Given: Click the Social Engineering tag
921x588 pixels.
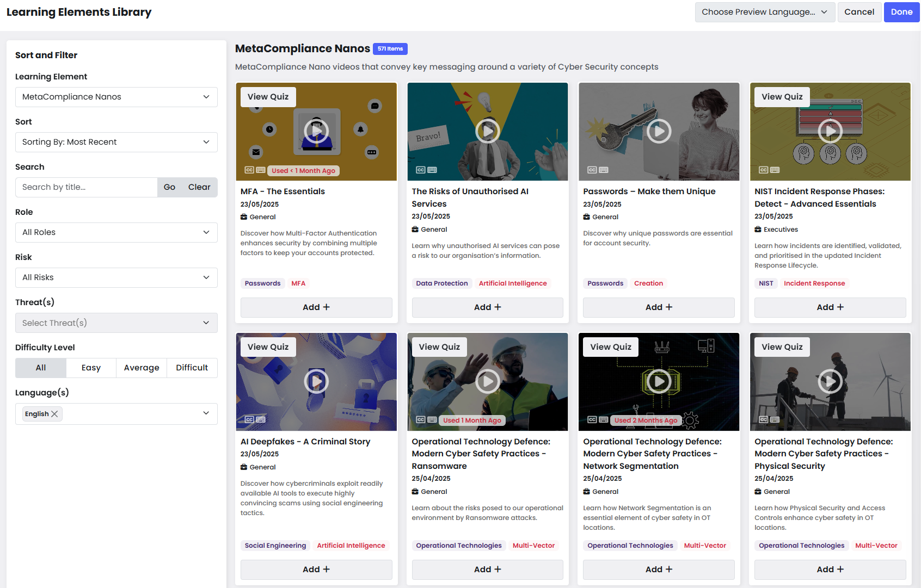Looking at the screenshot, I should point(275,546).
